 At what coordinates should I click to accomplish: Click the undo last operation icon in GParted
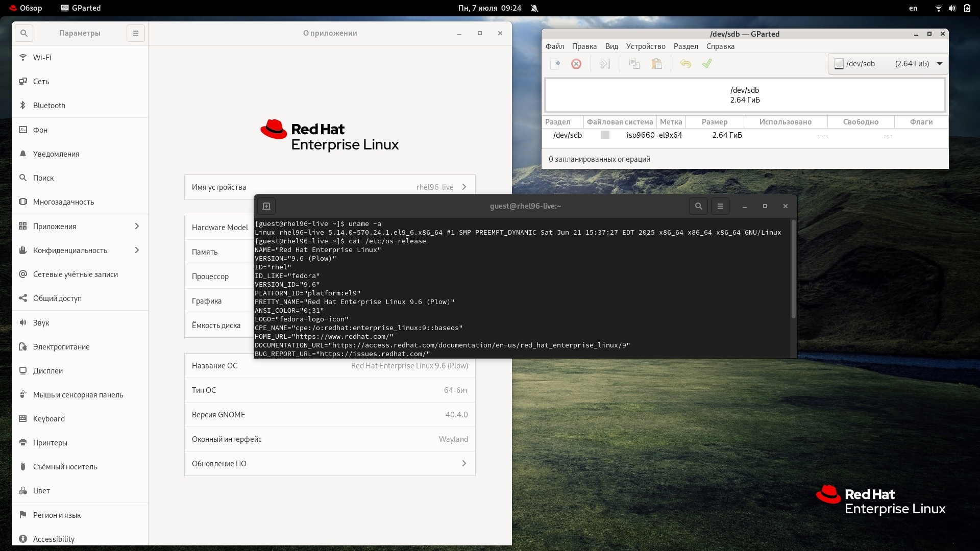coord(685,64)
